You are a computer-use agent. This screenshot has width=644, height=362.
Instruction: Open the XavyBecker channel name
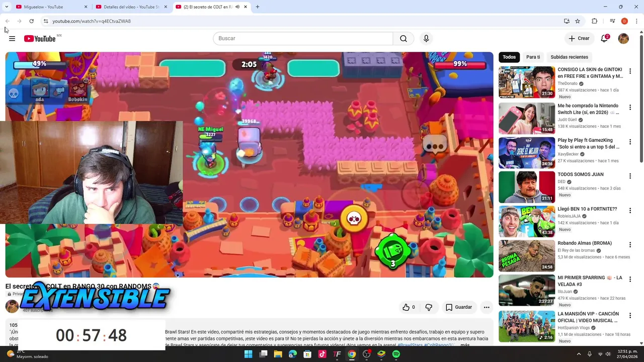click(569, 154)
